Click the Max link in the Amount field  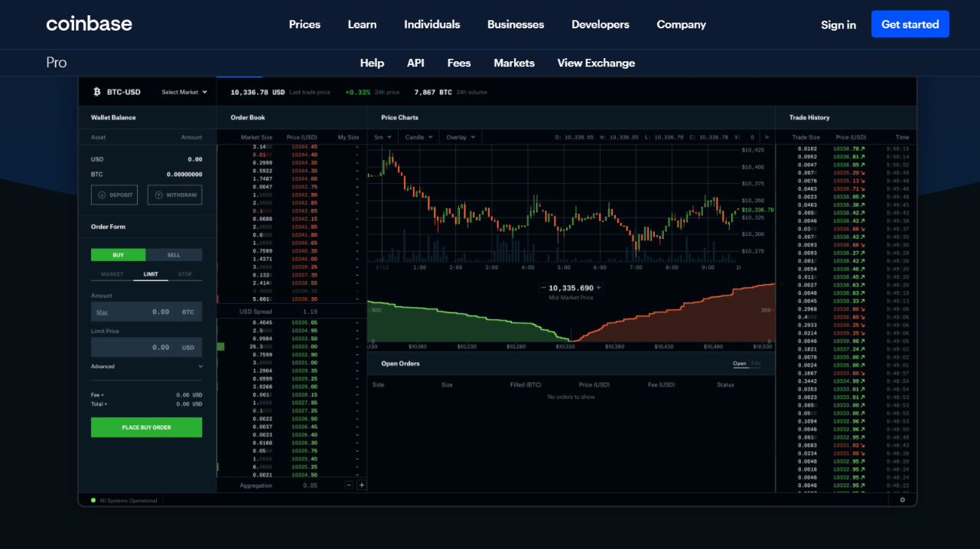pos(102,312)
